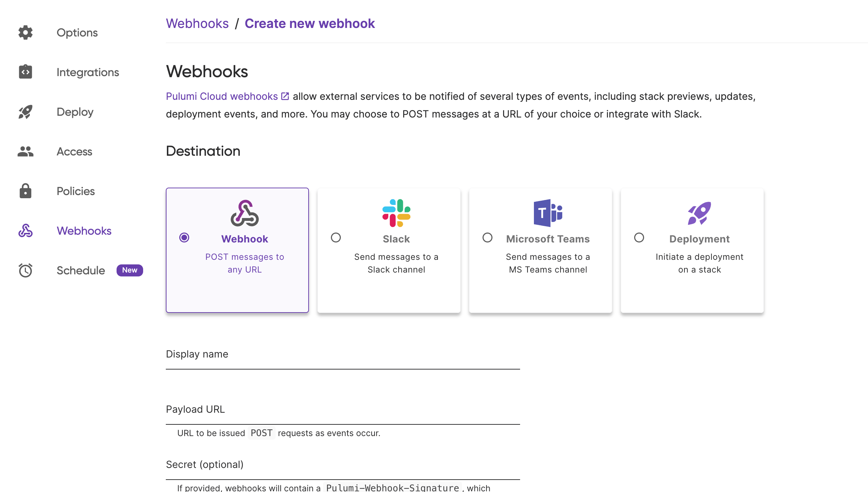Click the Schedule alarm clock icon
The height and width of the screenshot is (492, 868).
coord(26,270)
